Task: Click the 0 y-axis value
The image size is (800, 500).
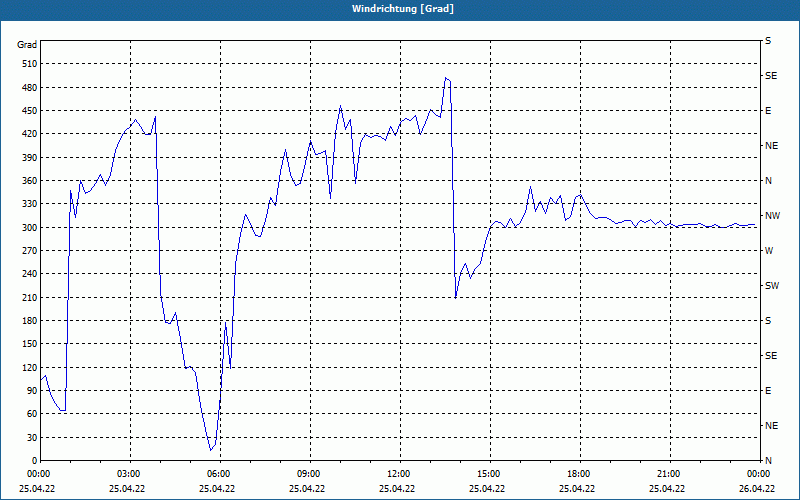Action: (35, 461)
